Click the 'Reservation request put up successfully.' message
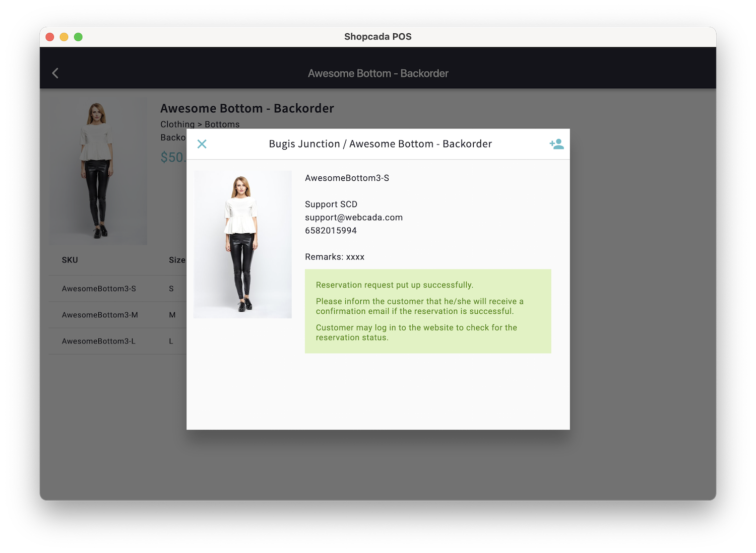This screenshot has width=756, height=553. tap(395, 285)
